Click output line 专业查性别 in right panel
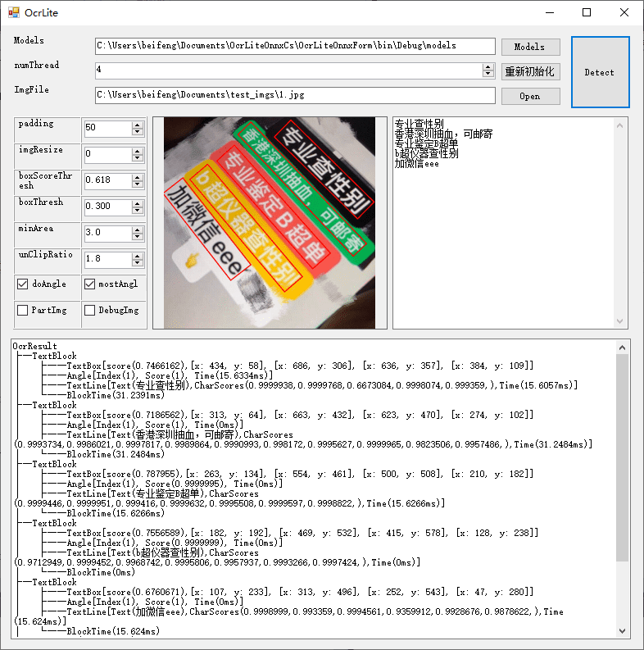644x650 pixels. 419,124
